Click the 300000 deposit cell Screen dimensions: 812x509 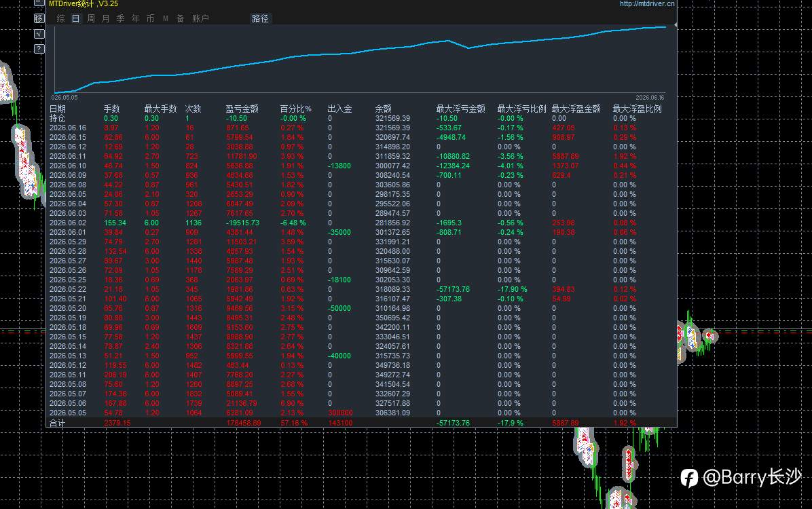click(x=340, y=413)
